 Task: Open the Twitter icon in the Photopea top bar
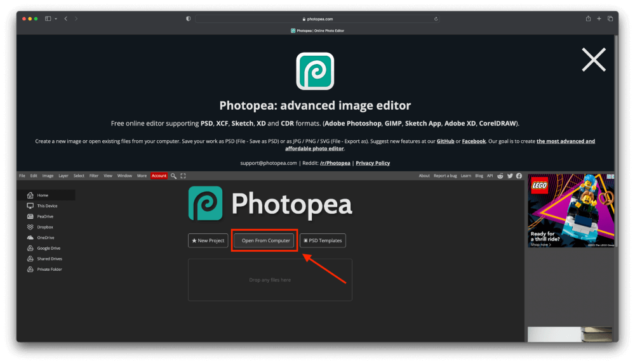pyautogui.click(x=510, y=176)
